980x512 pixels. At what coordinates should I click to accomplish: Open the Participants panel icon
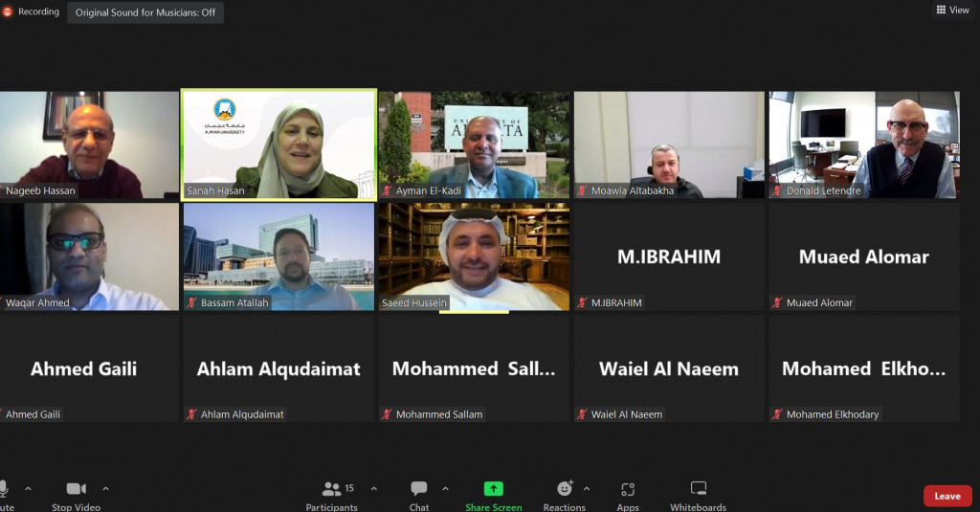[x=332, y=488]
